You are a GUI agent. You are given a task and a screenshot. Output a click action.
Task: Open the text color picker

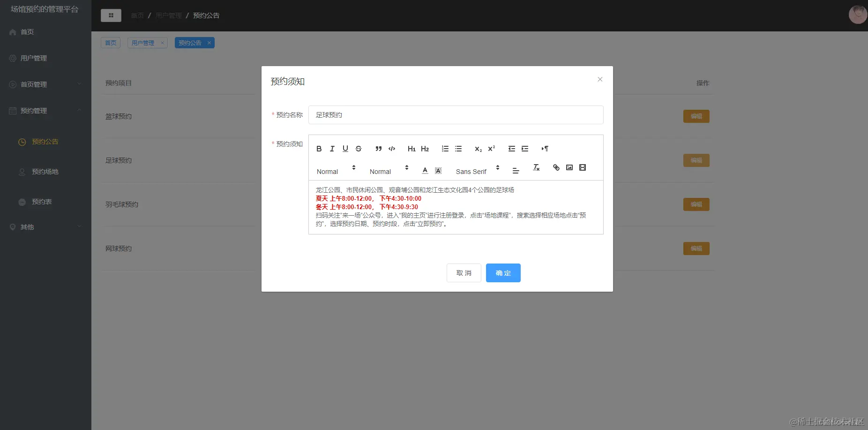click(425, 170)
